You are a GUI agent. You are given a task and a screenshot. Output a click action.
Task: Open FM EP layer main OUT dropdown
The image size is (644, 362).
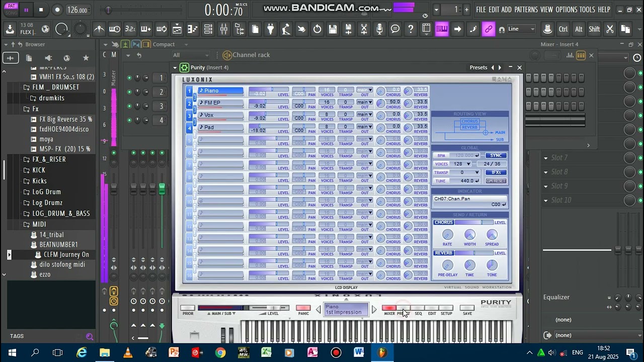(365, 102)
